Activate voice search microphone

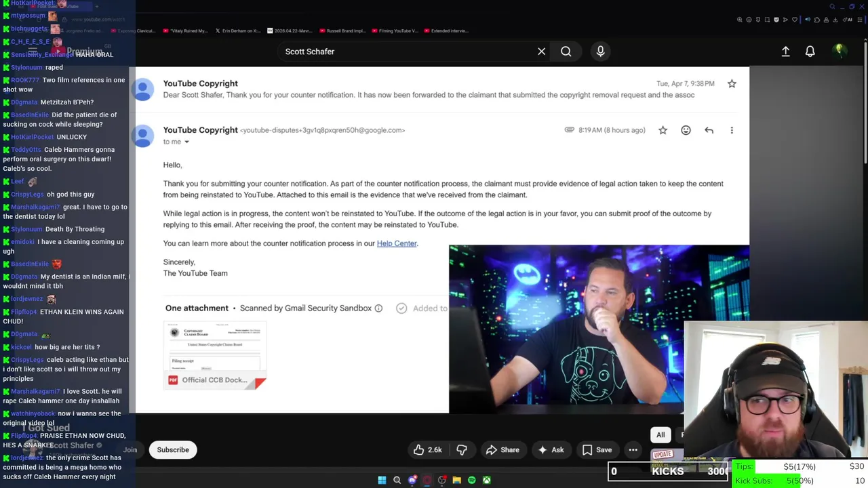(x=600, y=52)
